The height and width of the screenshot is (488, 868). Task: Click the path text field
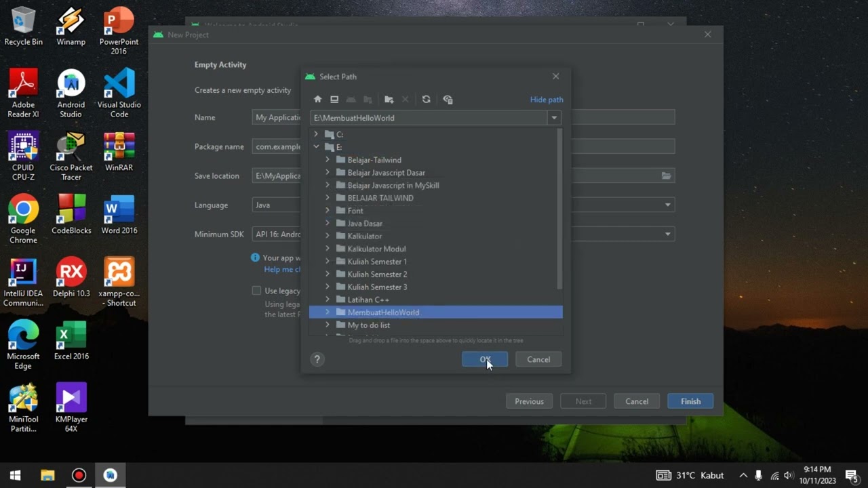click(x=429, y=118)
